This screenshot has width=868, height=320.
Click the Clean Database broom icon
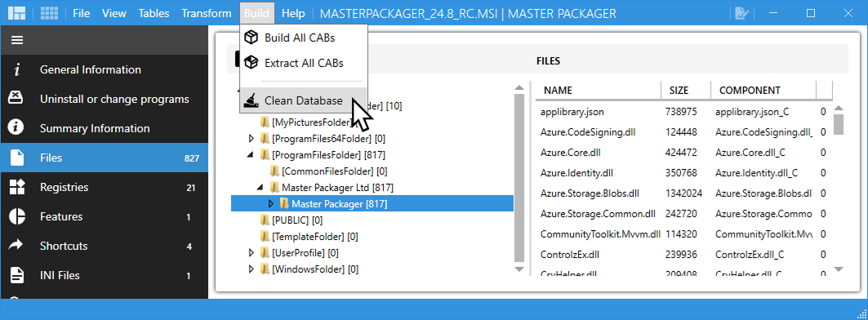coord(251,100)
